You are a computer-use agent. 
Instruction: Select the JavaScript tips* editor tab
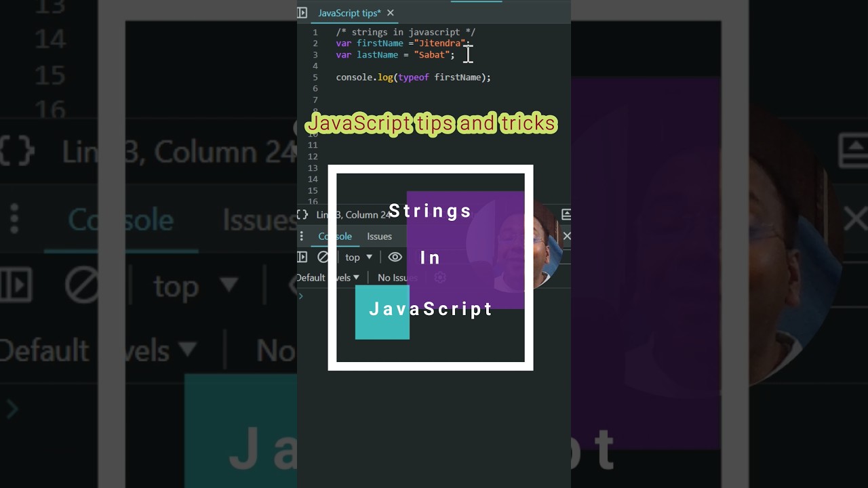(349, 13)
